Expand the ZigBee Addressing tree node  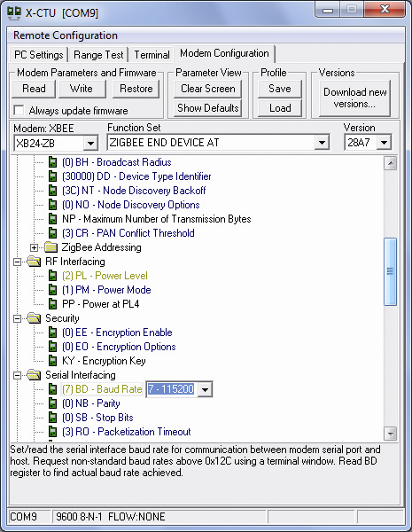tap(34, 247)
